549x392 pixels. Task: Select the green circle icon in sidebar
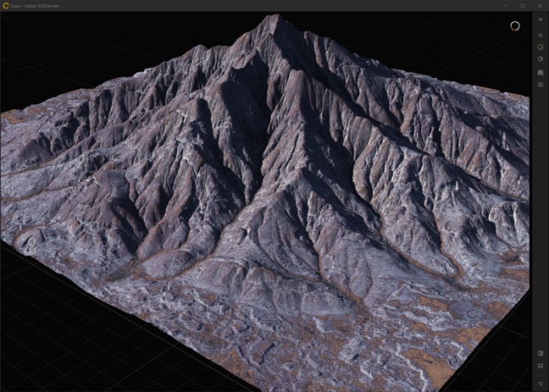click(541, 47)
